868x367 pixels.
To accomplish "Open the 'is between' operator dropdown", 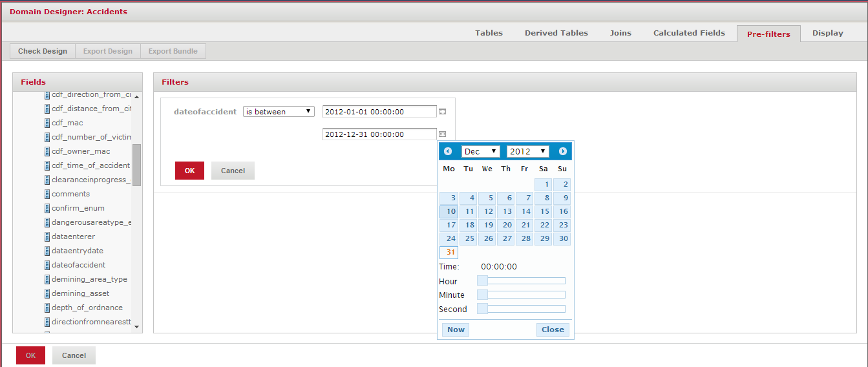I will 279,112.
